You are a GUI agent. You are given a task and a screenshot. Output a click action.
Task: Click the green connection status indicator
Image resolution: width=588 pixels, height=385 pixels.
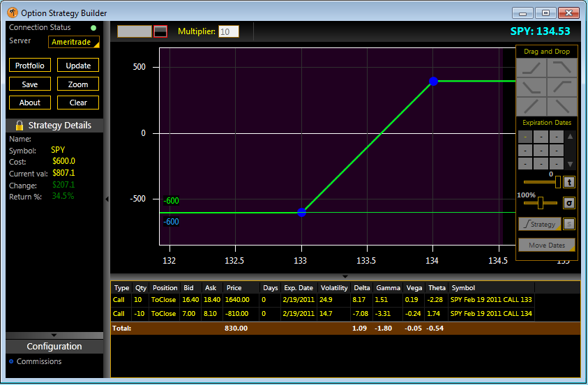(x=93, y=28)
